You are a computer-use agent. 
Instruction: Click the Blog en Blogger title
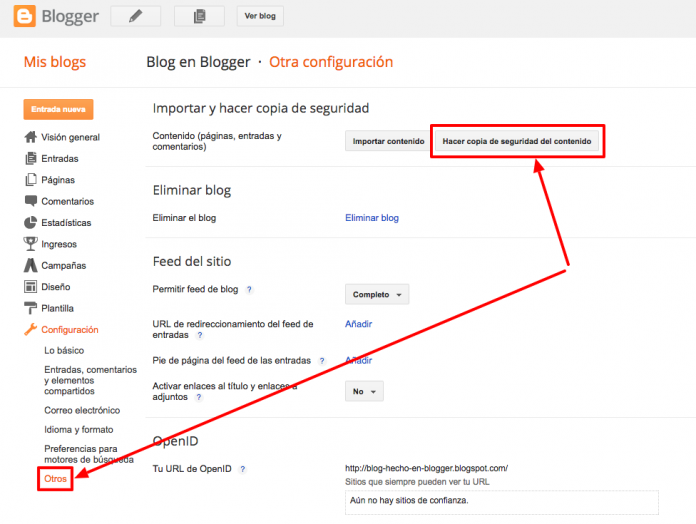(198, 62)
